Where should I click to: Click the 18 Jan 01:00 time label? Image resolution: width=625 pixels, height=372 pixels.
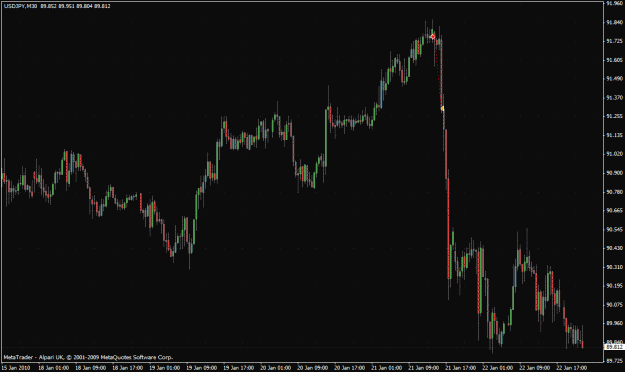pos(53,368)
